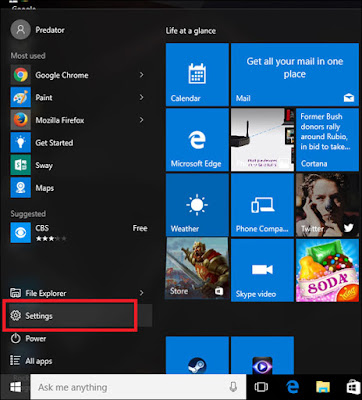Click the Ask me anything search field

pos(138,387)
